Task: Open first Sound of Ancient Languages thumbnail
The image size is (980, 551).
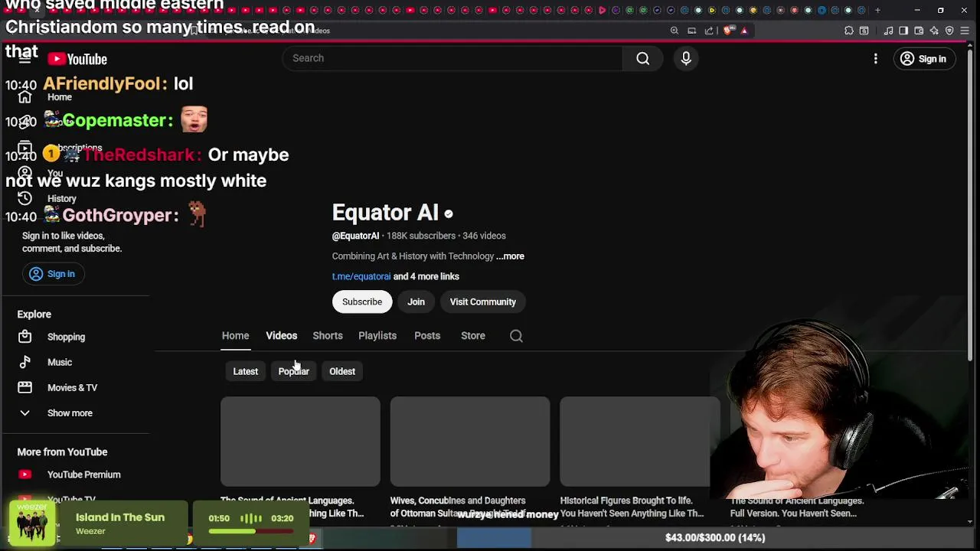Action: pos(300,442)
